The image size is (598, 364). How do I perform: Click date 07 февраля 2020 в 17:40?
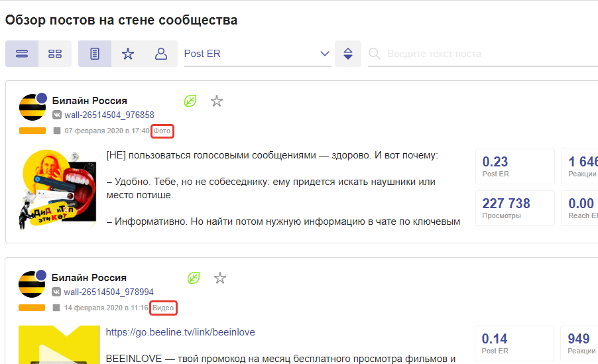[x=107, y=131]
